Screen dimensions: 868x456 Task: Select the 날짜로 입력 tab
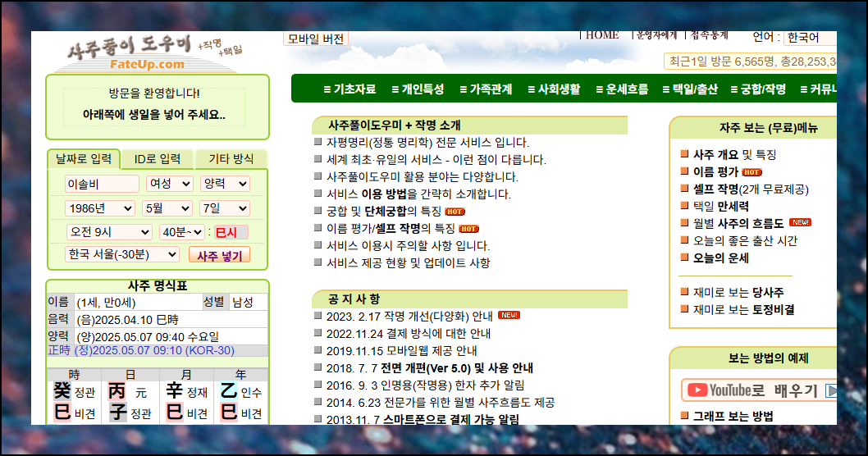84,159
